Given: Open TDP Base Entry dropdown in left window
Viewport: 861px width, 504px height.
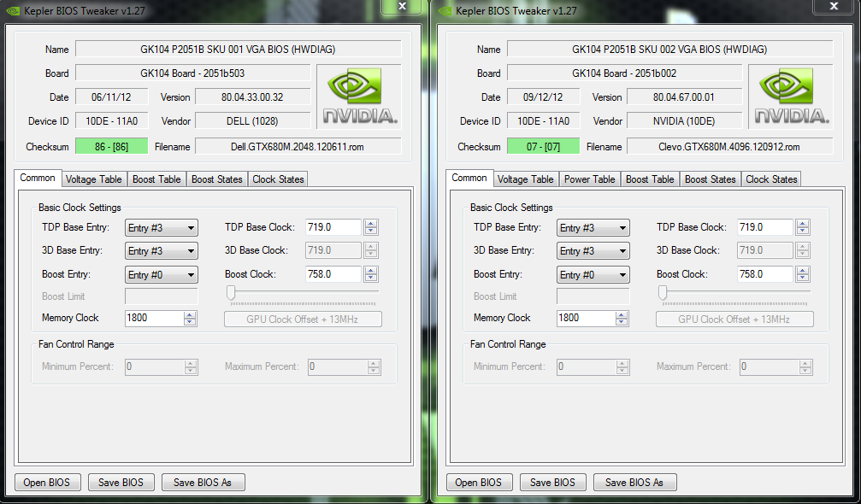Looking at the screenshot, I should coord(162,227).
